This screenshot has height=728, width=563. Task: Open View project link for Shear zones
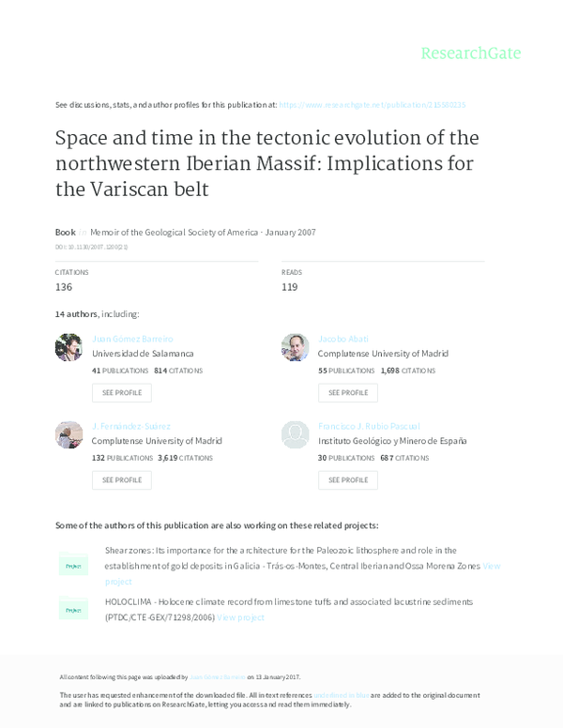492,567
